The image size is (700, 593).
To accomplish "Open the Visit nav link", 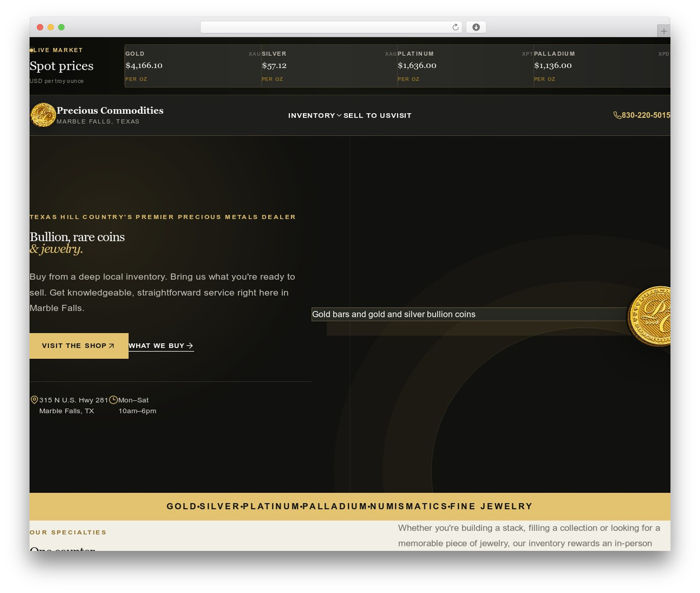I will click(402, 115).
